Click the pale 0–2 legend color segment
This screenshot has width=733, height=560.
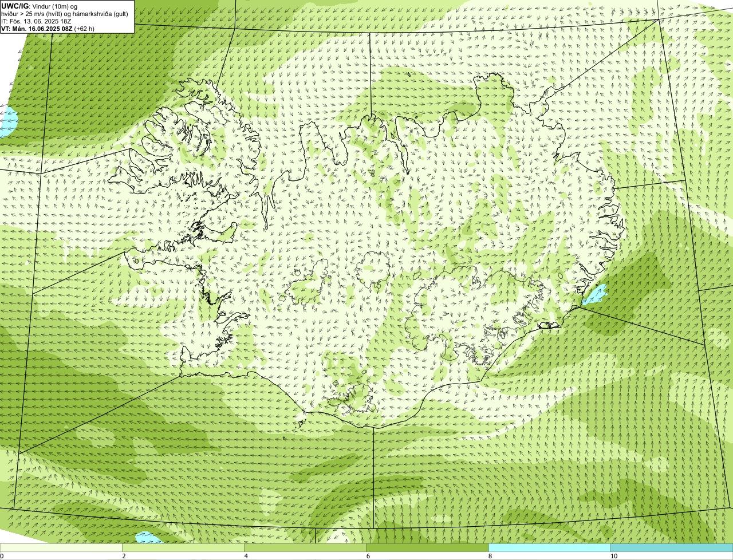click(x=61, y=548)
